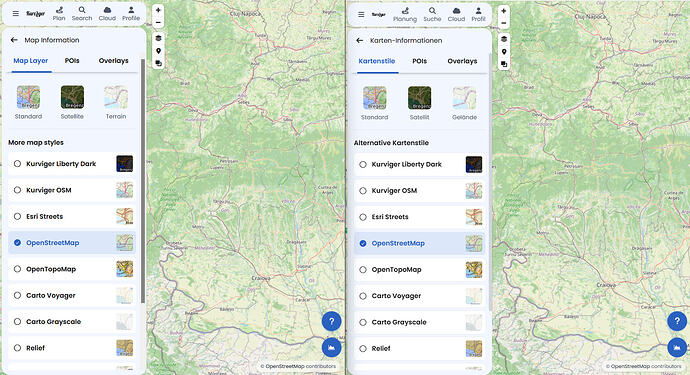Click layers icon on left map
The height and width of the screenshot is (375, 690).
[158, 38]
